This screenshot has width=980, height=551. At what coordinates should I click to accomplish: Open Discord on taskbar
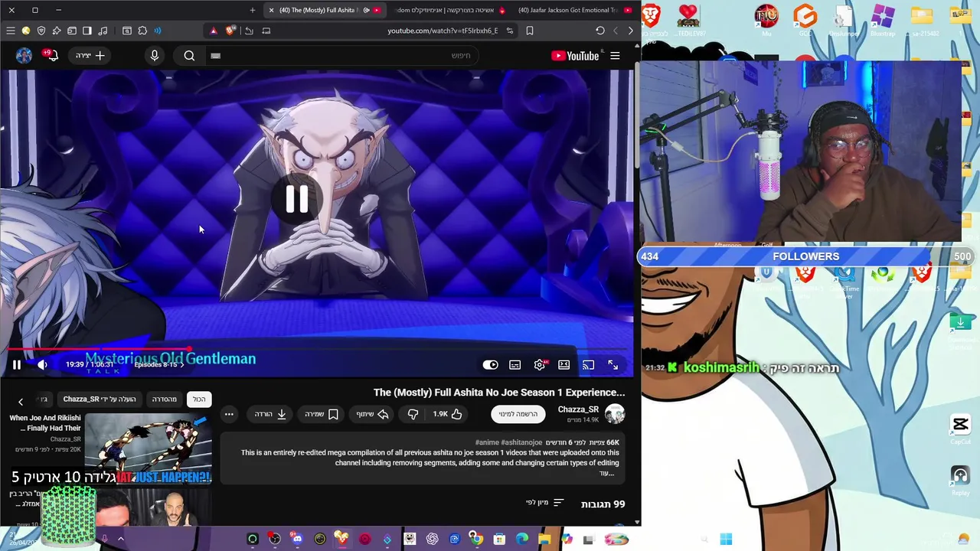[x=297, y=540]
